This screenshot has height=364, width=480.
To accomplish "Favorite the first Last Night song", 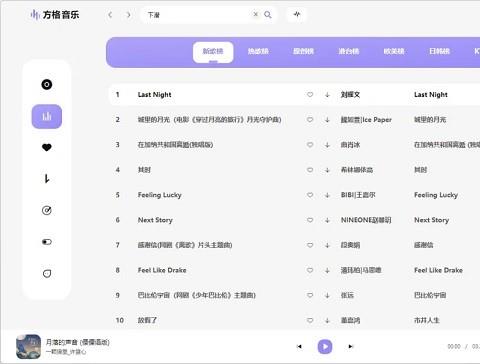I will [310, 95].
